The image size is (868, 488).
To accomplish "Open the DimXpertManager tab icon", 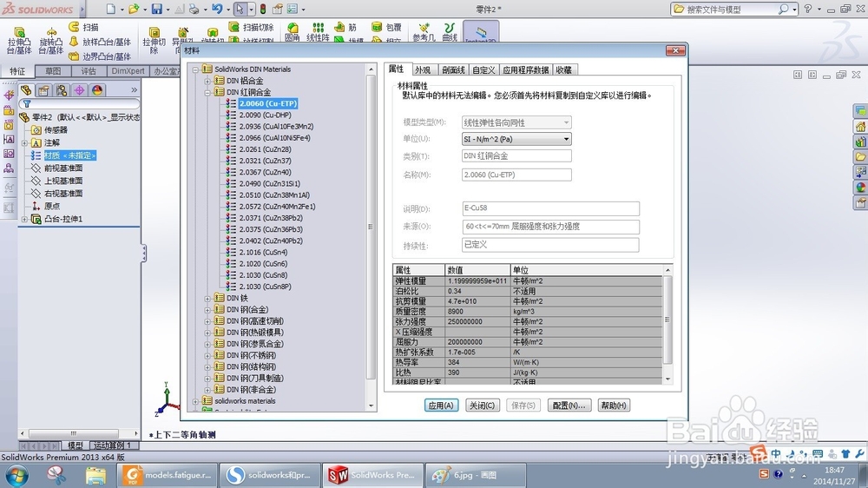I will pos(79,89).
